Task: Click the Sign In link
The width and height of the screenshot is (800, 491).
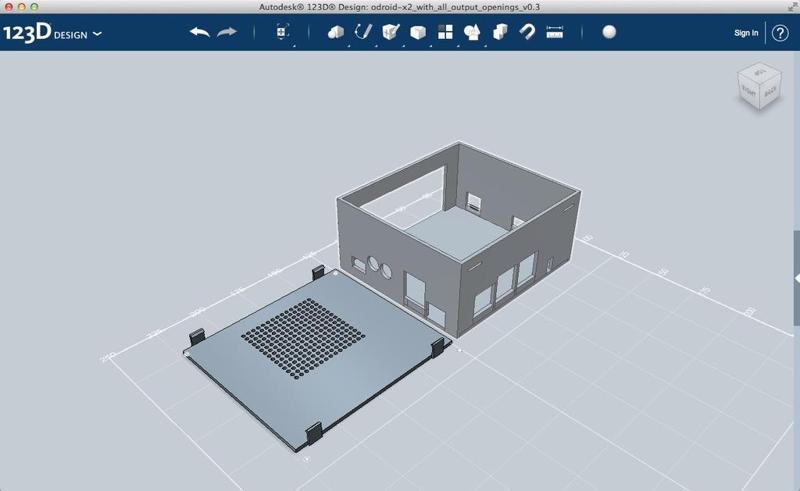Action: pyautogui.click(x=746, y=33)
